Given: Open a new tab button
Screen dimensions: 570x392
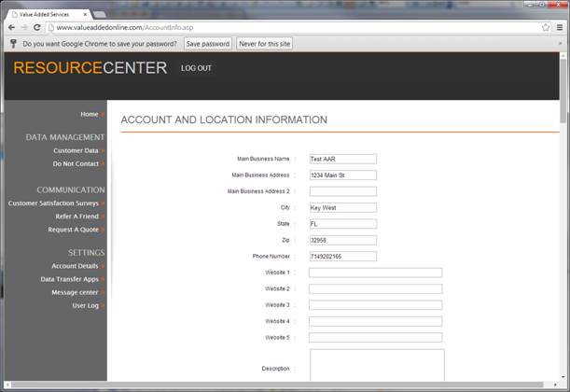Looking at the screenshot, I should 100,15.
